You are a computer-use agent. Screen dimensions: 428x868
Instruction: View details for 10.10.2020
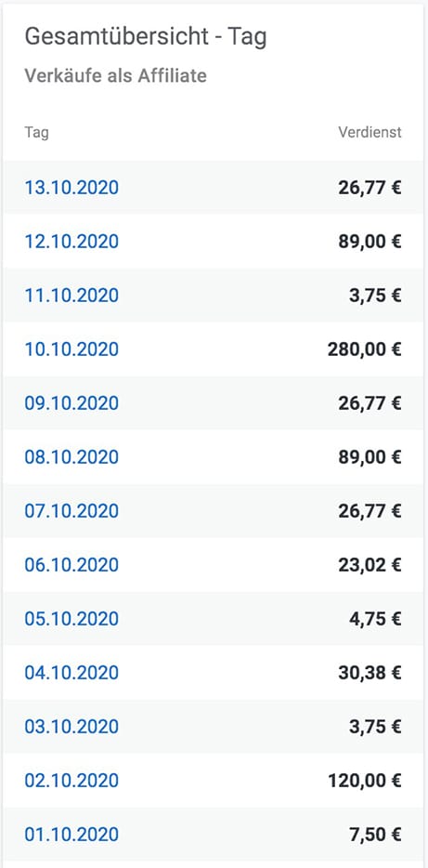pos(71,349)
